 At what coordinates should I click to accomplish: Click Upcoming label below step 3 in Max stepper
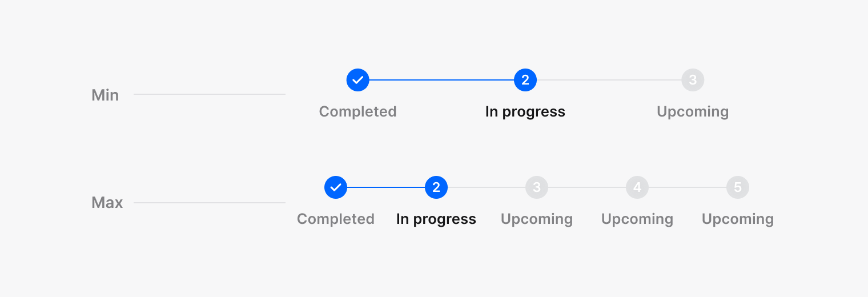coord(537,219)
